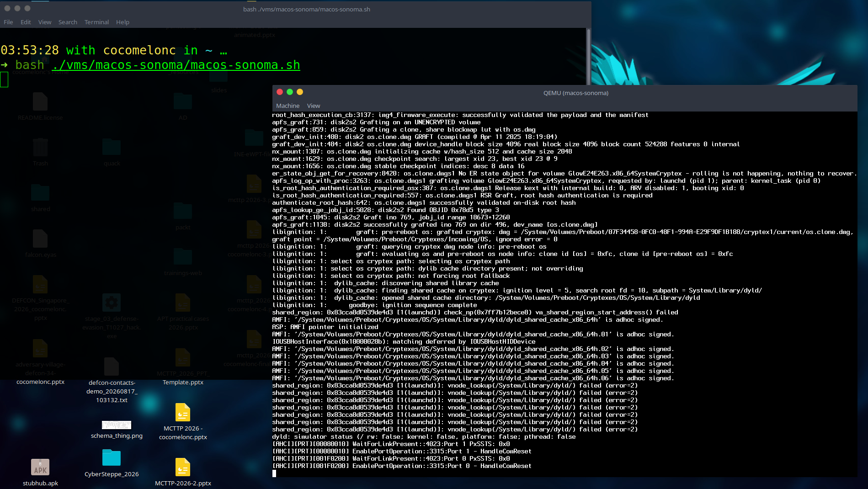Select the defcon-contacts-demo text file icon
This screenshot has width=868, height=489.
pos(112,367)
